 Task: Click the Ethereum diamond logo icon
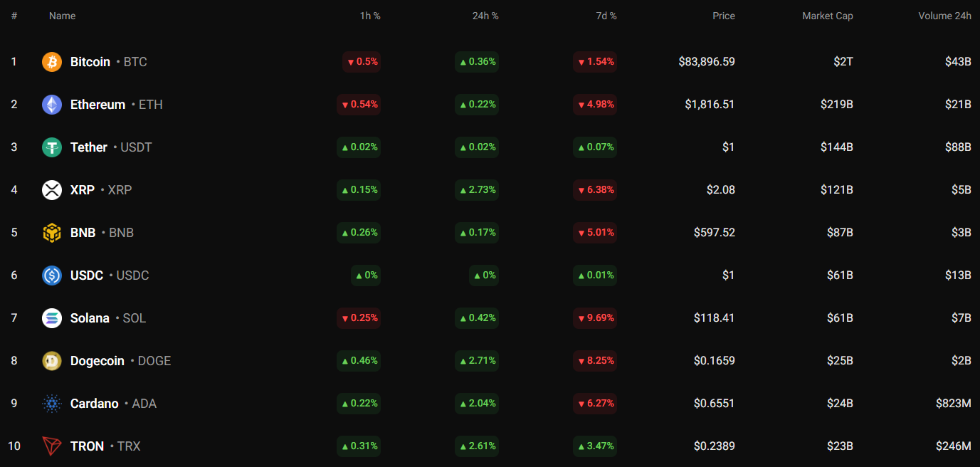click(52, 105)
